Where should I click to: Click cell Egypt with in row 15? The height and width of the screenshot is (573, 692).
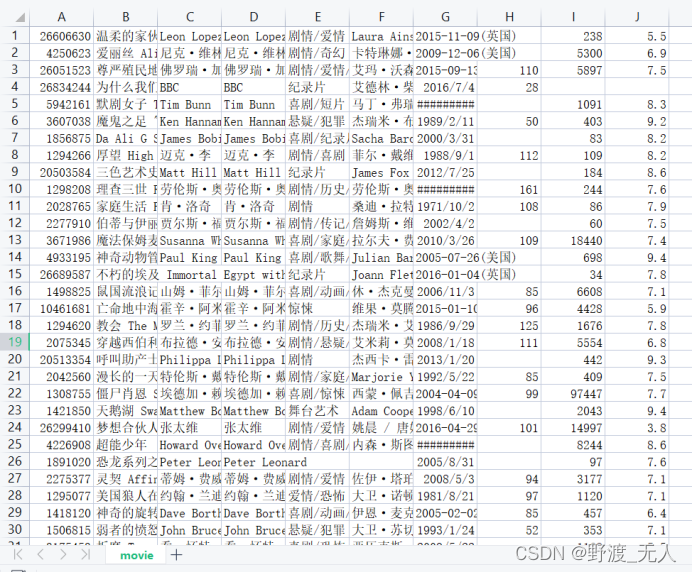click(x=253, y=275)
